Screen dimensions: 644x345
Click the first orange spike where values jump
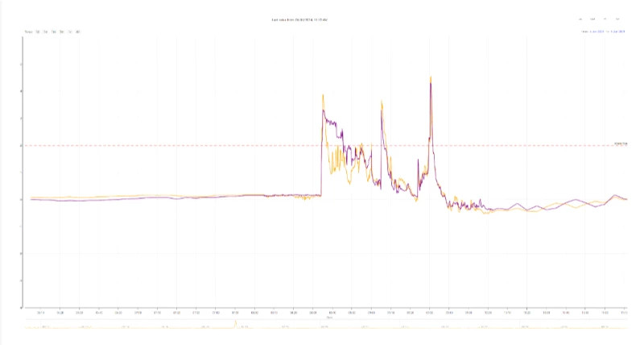pos(323,94)
